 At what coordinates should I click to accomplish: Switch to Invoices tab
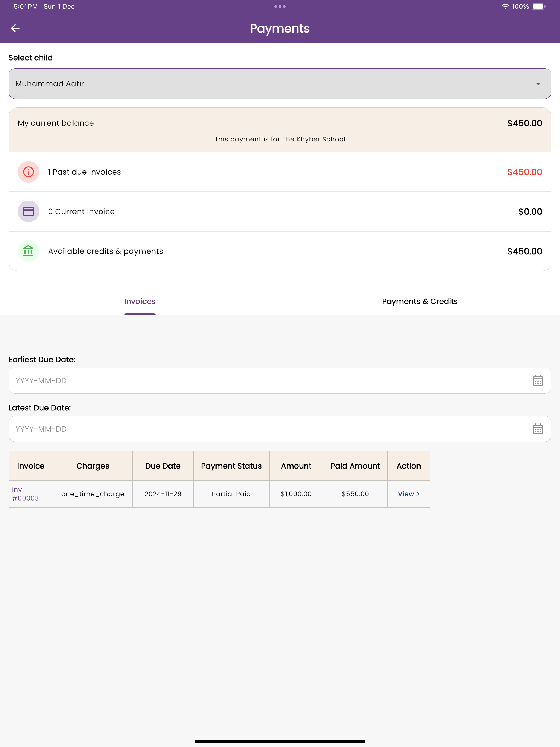coord(140,302)
